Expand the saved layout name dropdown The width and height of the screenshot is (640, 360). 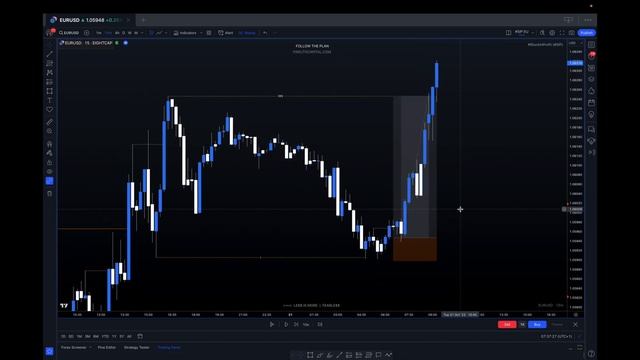(533, 33)
